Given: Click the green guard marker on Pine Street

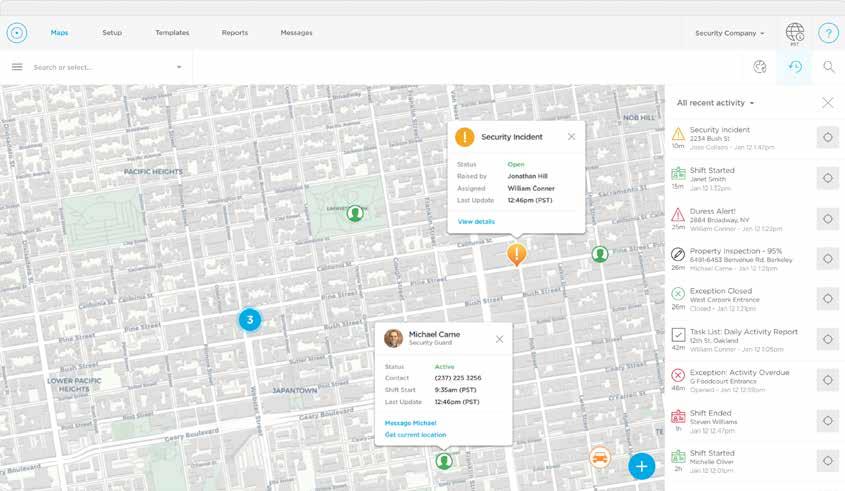Looking at the screenshot, I should click(x=600, y=254).
